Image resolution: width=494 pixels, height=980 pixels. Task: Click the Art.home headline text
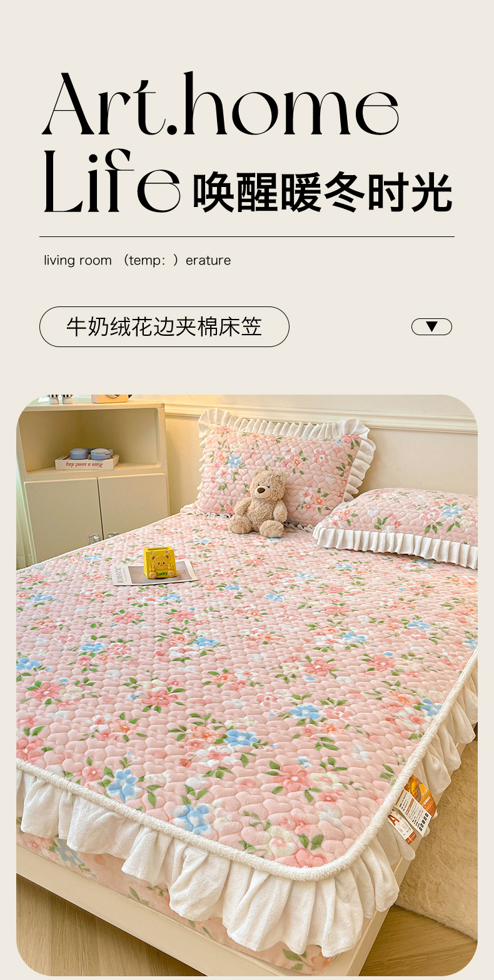(221, 104)
